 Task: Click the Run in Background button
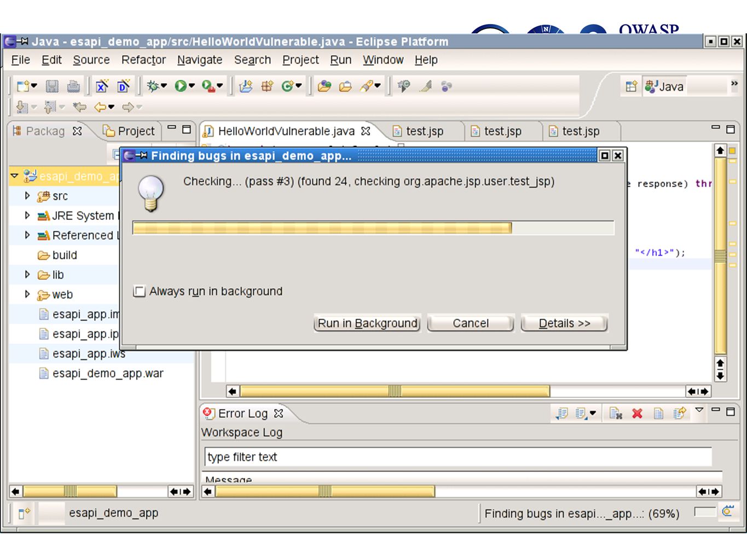click(368, 323)
